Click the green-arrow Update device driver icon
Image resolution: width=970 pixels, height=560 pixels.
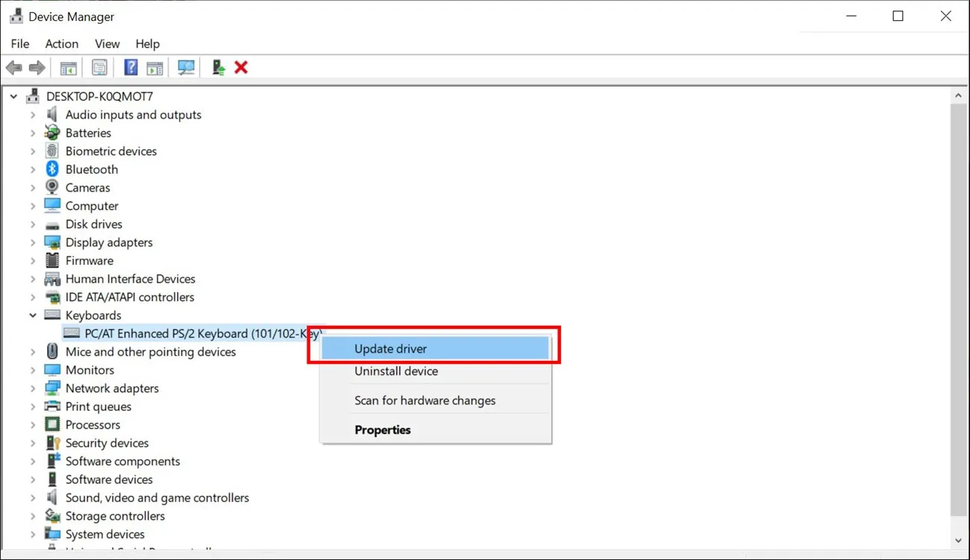pos(218,68)
